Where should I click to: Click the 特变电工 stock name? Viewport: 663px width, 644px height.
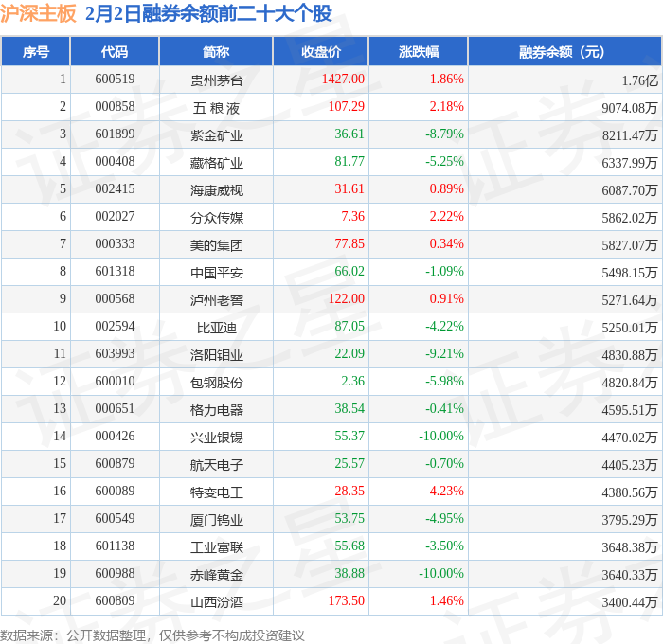(217, 492)
